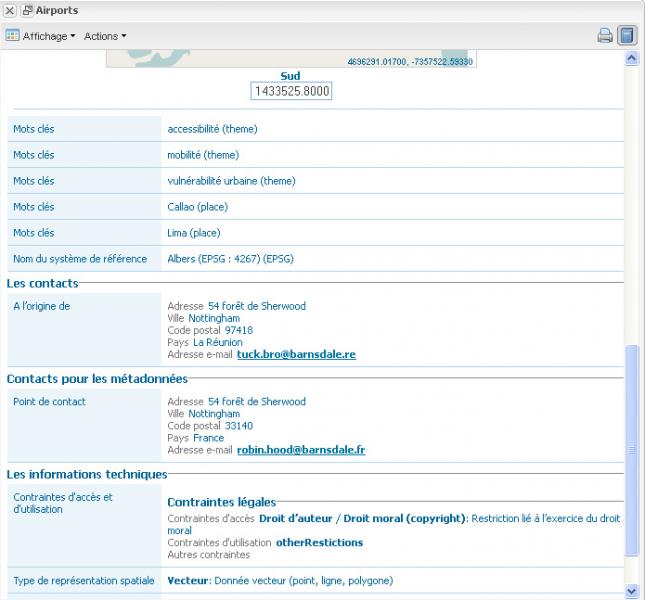This screenshot has height=600, width=645.
Task: Click the Sud coordinate input field
Action: (x=290, y=91)
